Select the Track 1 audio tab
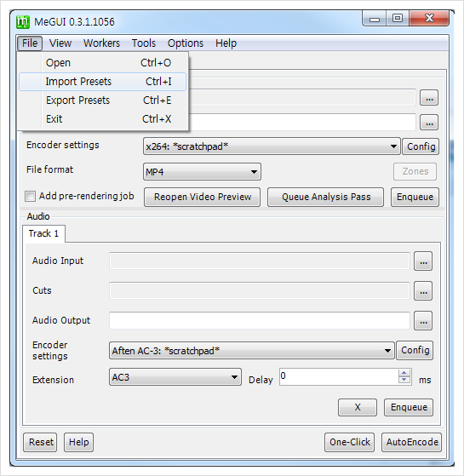Screen dimensions: 464x476 point(43,233)
